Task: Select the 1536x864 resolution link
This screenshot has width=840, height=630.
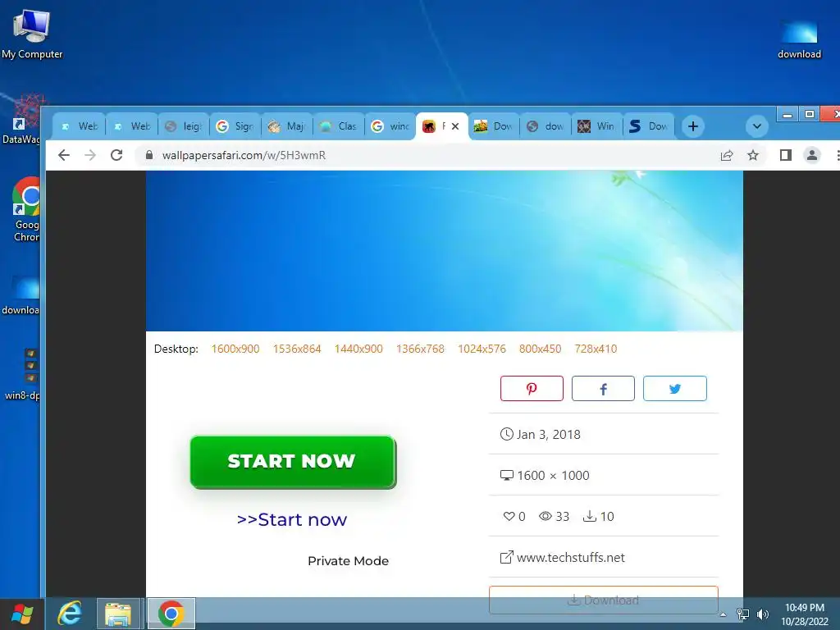Action: [297, 349]
